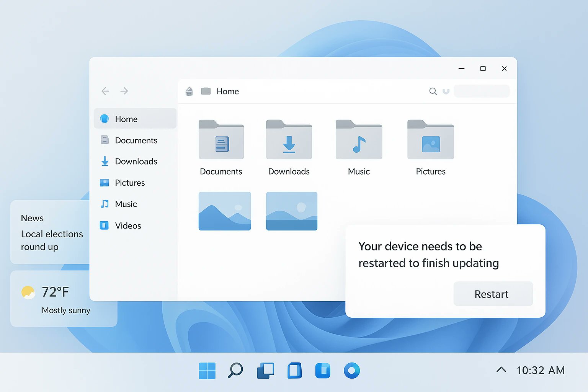Expand the system tray hidden icons chevron

coord(501,370)
